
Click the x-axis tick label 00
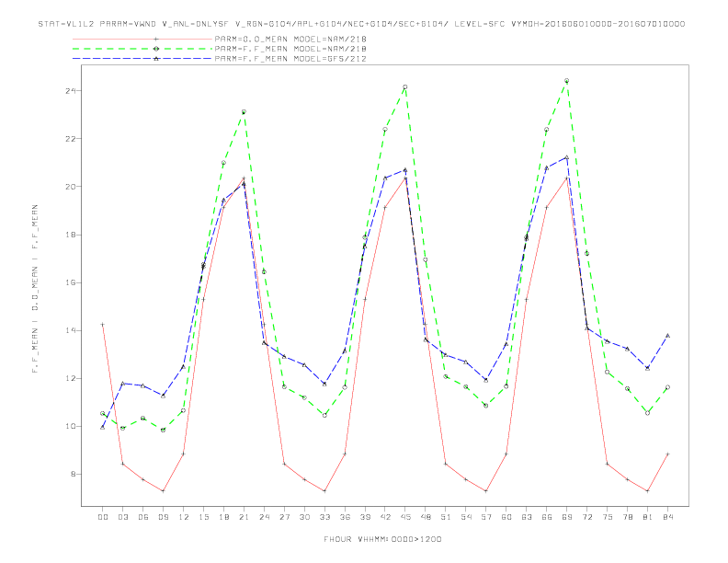coord(103,517)
